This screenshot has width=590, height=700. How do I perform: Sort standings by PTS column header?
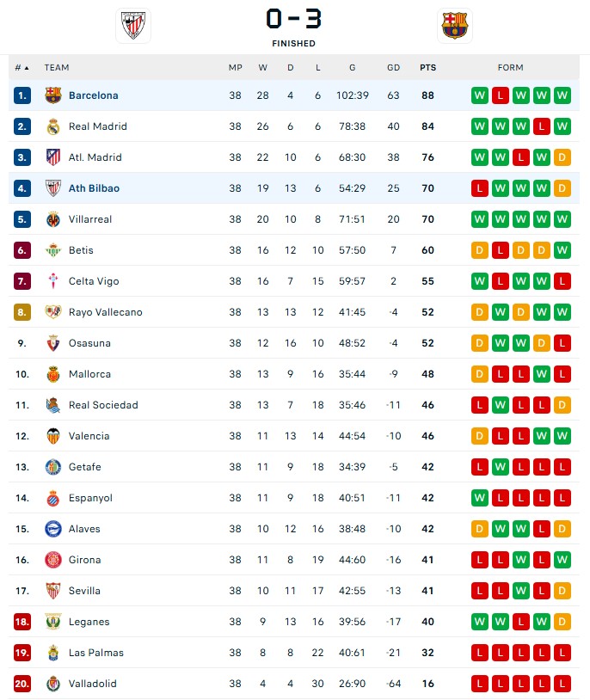tap(427, 68)
